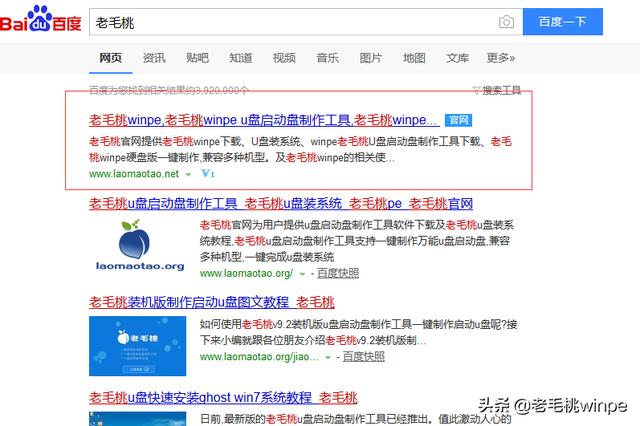
Task: Switch to the 资讯 tab
Action: point(154,58)
